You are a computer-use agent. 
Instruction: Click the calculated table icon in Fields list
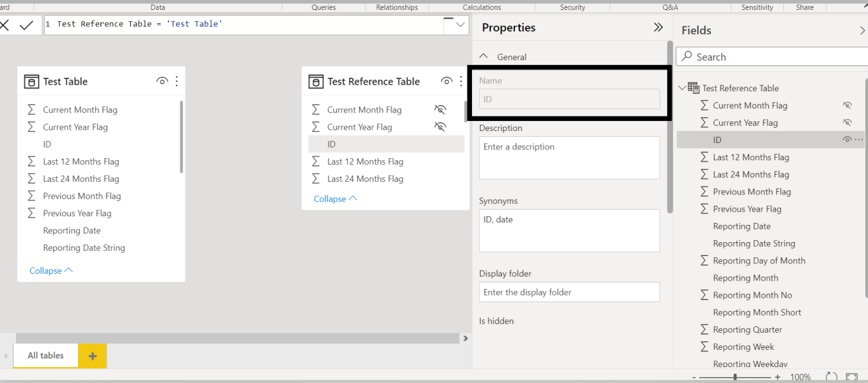[693, 88]
